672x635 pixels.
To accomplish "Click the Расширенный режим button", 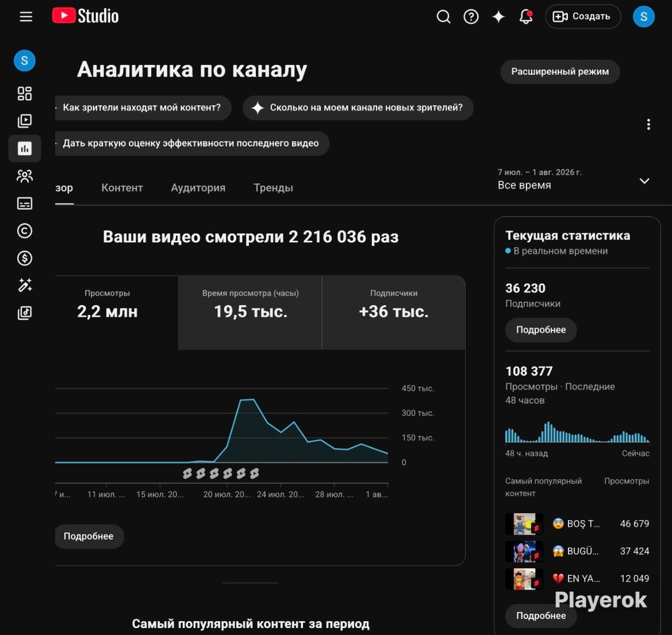I will pyautogui.click(x=560, y=72).
